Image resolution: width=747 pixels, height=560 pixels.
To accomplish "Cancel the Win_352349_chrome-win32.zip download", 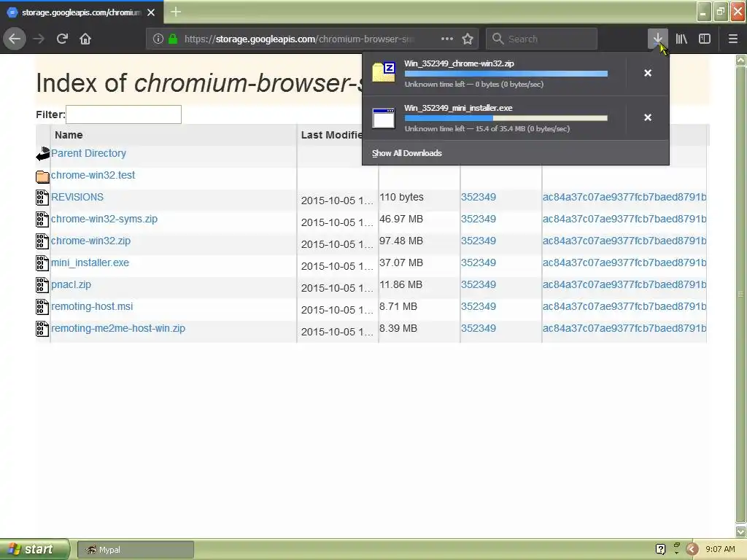I will click(648, 73).
